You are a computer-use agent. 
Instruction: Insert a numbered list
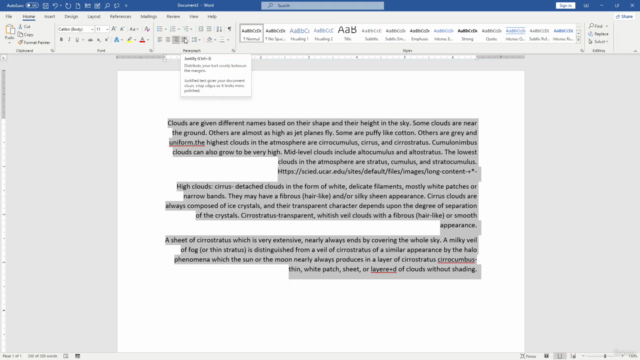(173, 29)
